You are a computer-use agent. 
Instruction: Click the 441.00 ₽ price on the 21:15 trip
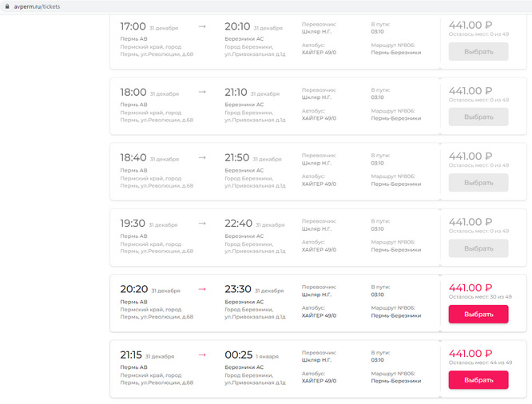tap(470, 353)
